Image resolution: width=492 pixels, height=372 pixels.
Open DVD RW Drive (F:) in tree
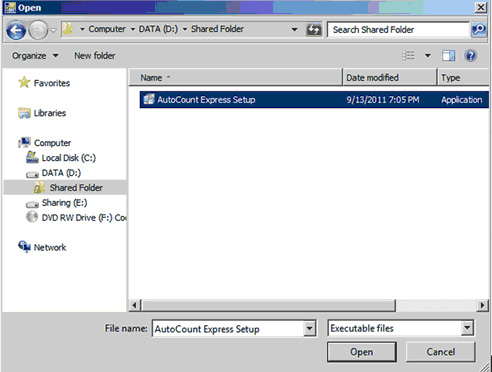click(84, 218)
